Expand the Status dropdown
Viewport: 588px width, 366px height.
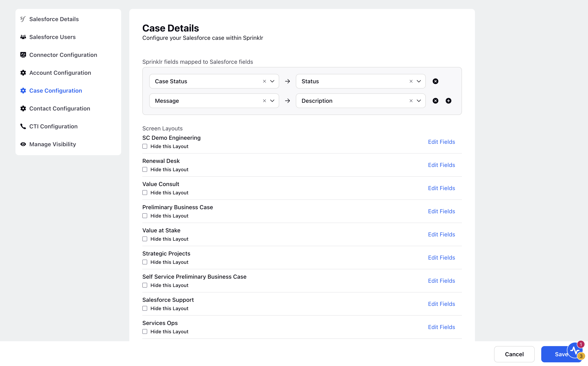click(x=419, y=81)
